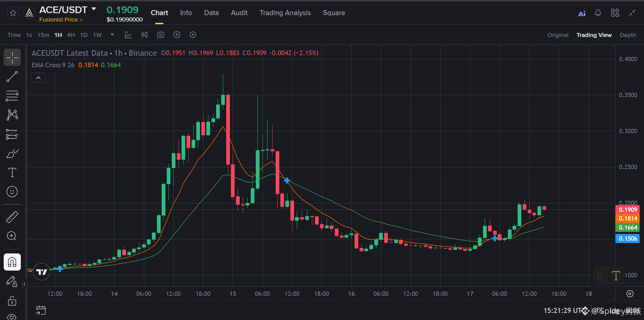Select the Fibonacci retracement lines tool
644x320 pixels.
click(x=12, y=96)
